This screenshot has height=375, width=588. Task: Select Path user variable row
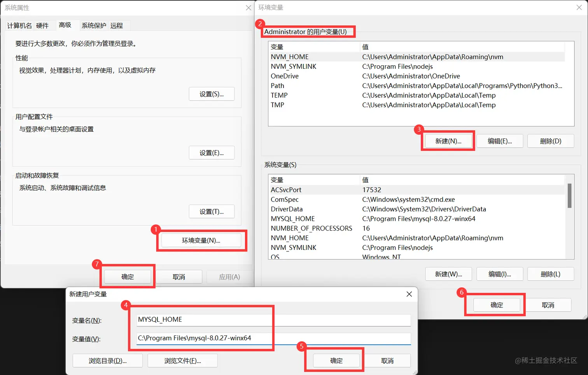pyautogui.click(x=416, y=86)
